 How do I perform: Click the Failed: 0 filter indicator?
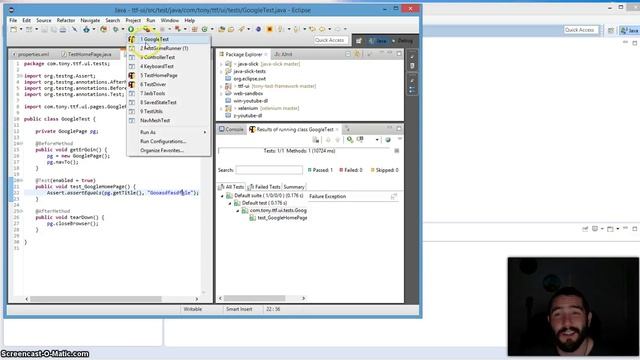coord(351,170)
